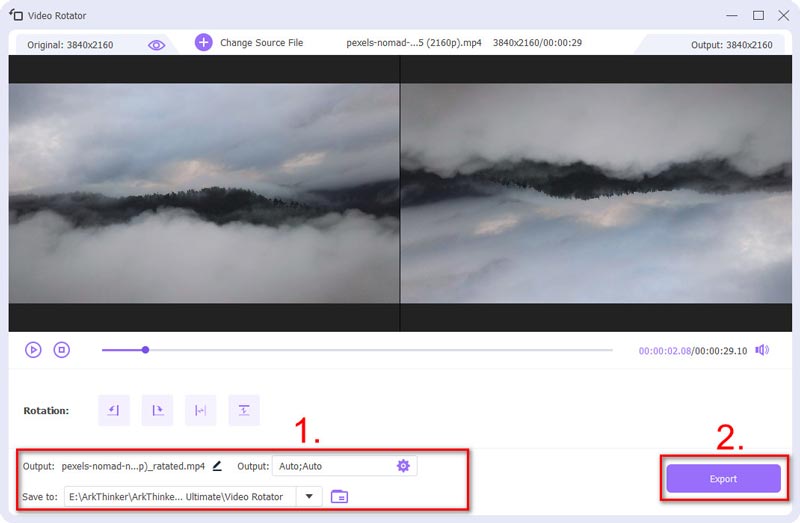This screenshot has height=523, width=800.
Task: Rotate video 90 degrees right
Action: click(157, 410)
